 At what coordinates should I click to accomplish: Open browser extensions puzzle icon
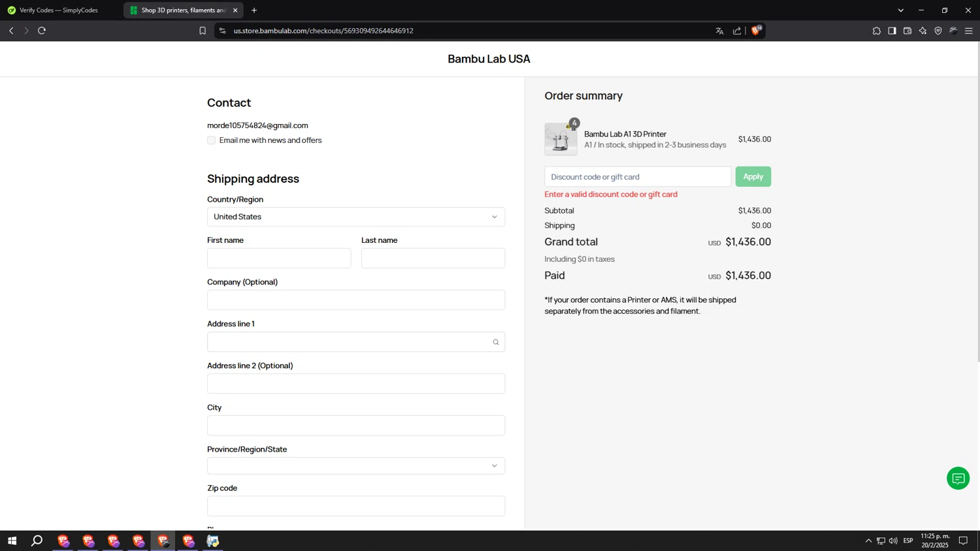pyautogui.click(x=877, y=31)
